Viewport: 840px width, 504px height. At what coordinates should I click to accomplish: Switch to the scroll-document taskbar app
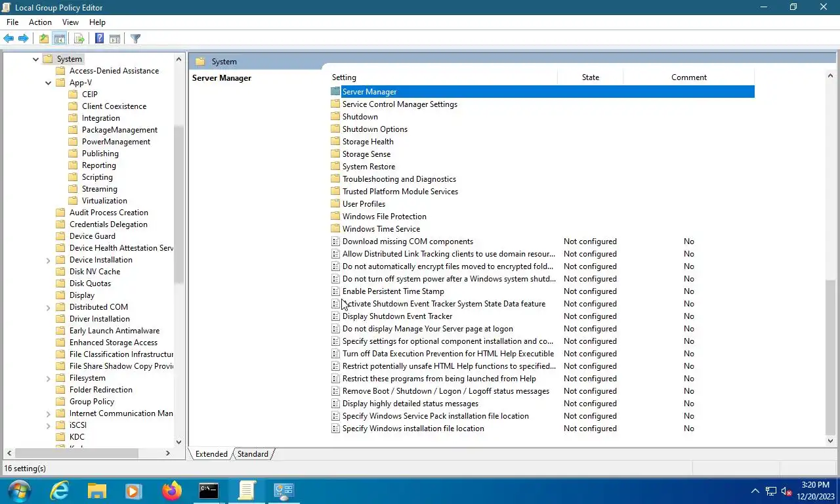coord(247,491)
